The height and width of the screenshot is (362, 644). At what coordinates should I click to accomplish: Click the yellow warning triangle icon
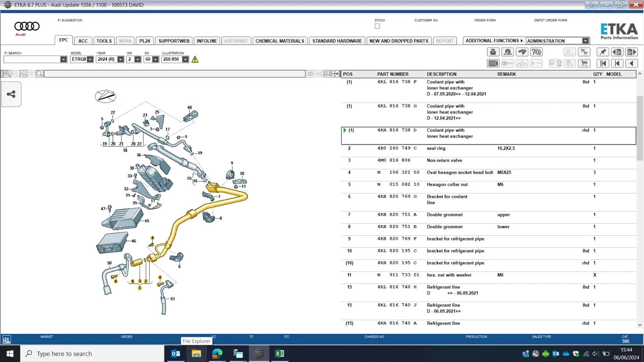(195, 60)
